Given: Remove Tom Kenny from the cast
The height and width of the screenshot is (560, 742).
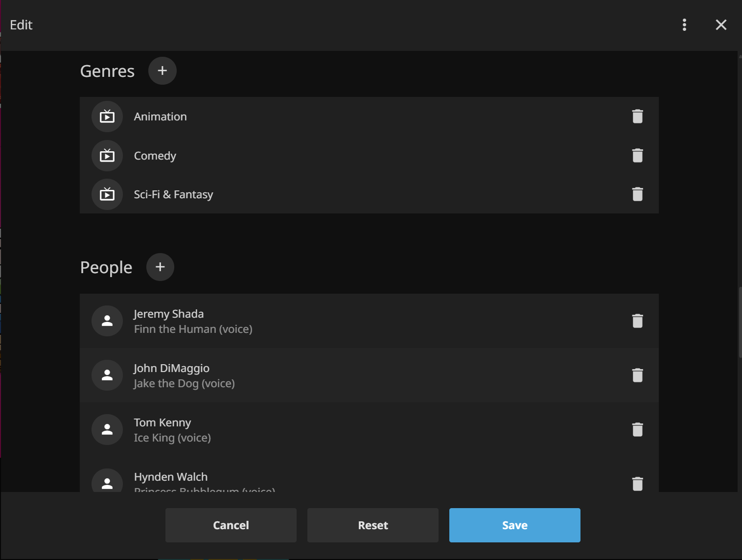Looking at the screenshot, I should [637, 430].
